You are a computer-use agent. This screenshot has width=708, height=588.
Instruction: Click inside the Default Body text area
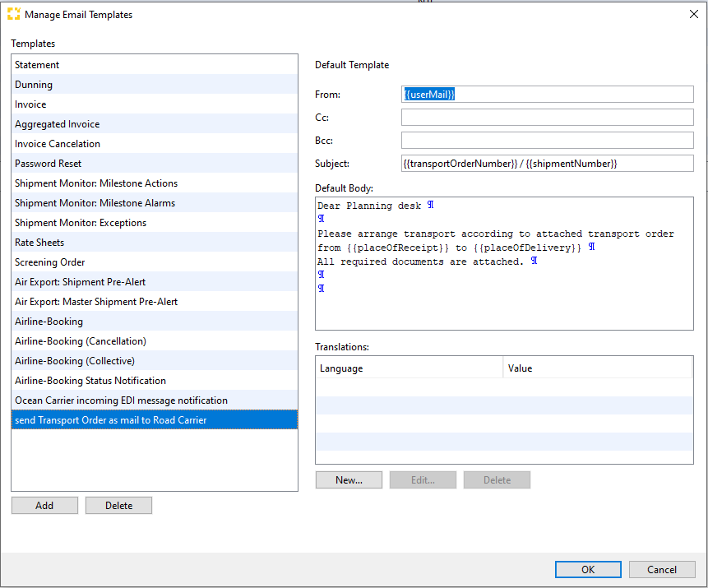pos(504,263)
